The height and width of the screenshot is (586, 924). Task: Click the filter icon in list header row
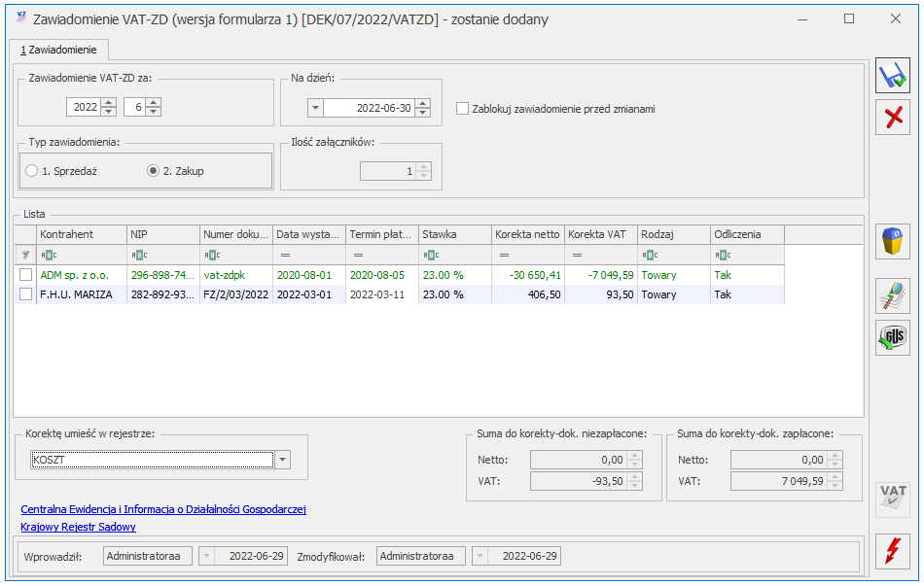25,255
